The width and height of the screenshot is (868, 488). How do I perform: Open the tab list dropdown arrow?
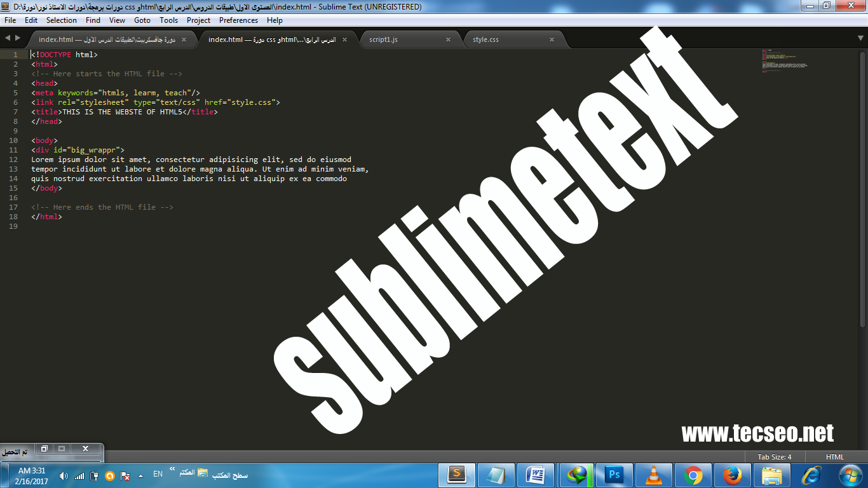click(861, 39)
